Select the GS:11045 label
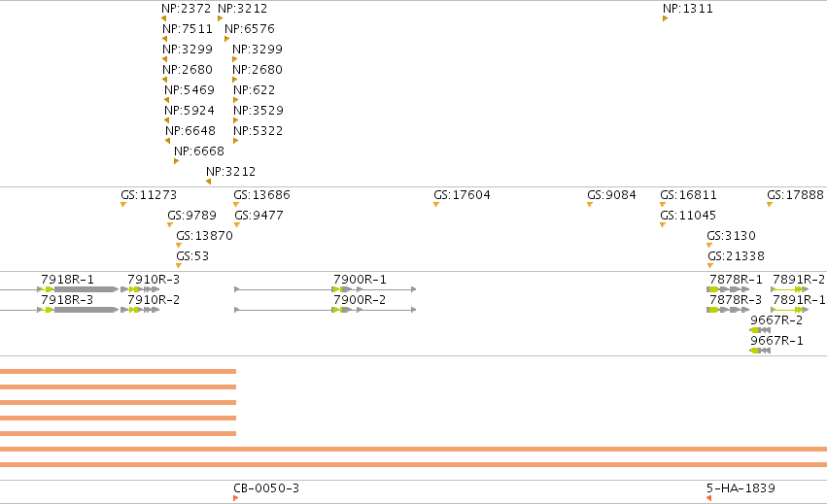The height and width of the screenshot is (504, 827). (688, 216)
